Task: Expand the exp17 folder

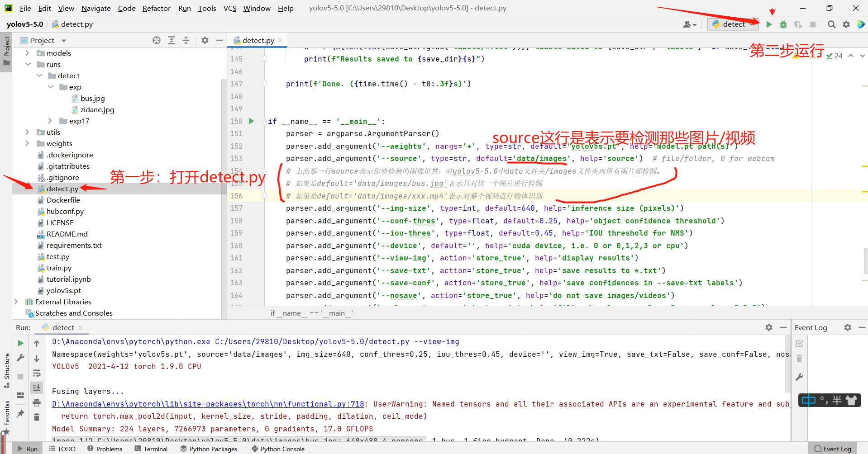Action: [50, 121]
